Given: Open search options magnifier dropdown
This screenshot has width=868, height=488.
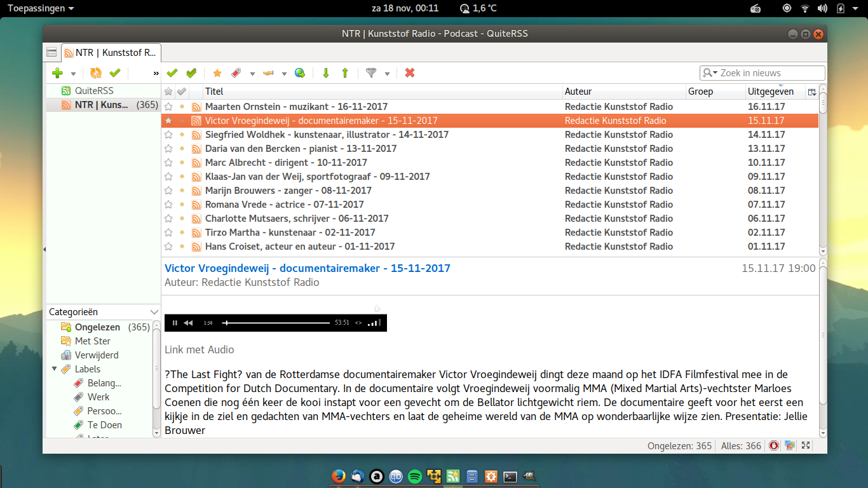Looking at the screenshot, I should [710, 73].
